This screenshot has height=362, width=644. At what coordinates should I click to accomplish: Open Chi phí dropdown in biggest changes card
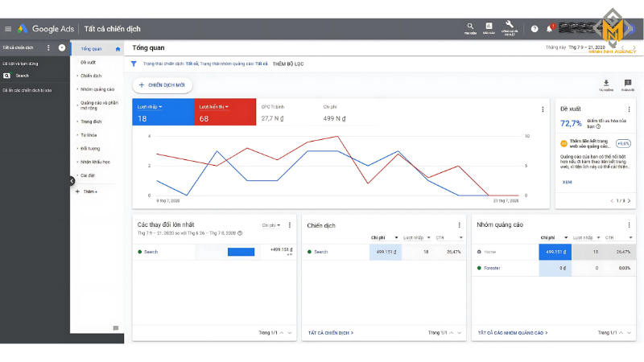271,225
